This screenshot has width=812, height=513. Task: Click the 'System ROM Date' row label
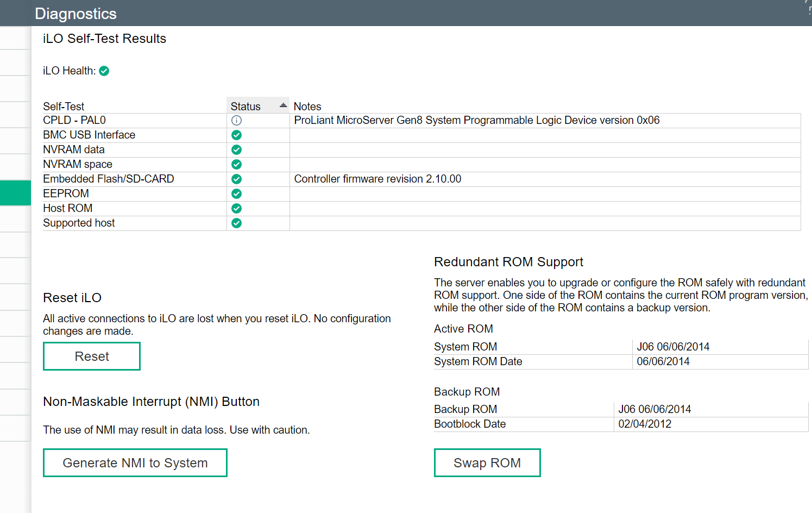pyautogui.click(x=478, y=361)
